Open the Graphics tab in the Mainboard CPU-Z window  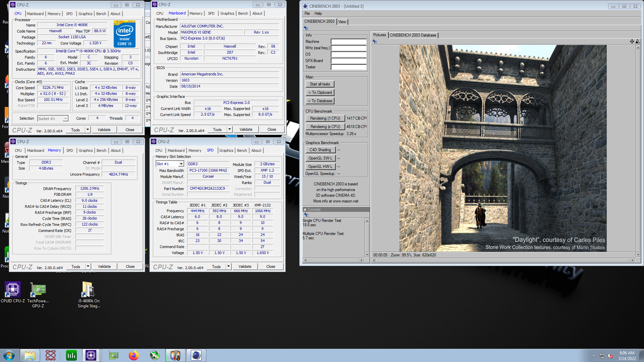[x=227, y=13]
